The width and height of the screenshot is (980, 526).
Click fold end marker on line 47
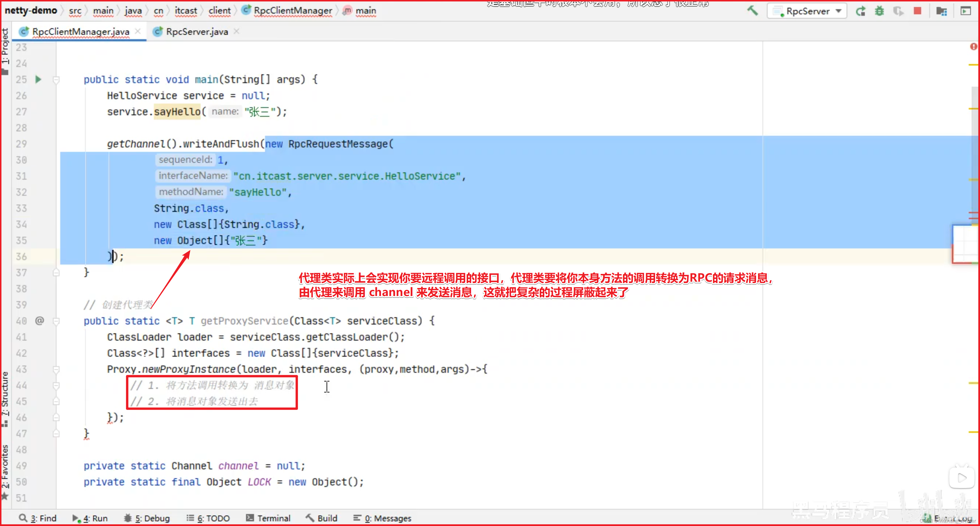click(56, 433)
